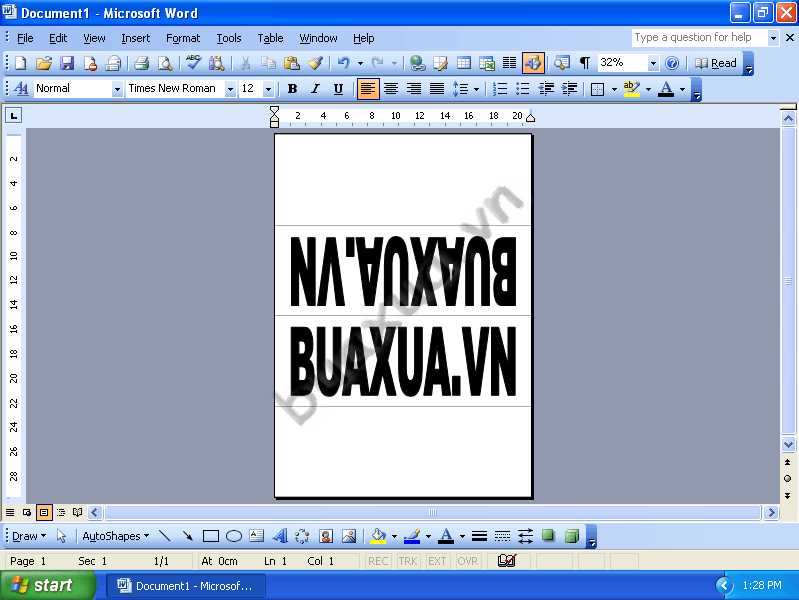
Task: Toggle Show/Hide paragraph marks
Action: (x=585, y=63)
